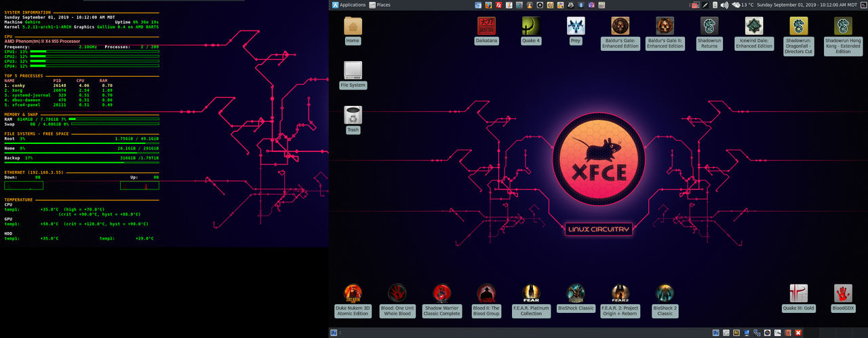Viewport: 868px width, 338px height.
Task: Open the BloodGDX desktop icon
Action: pyautogui.click(x=843, y=299)
